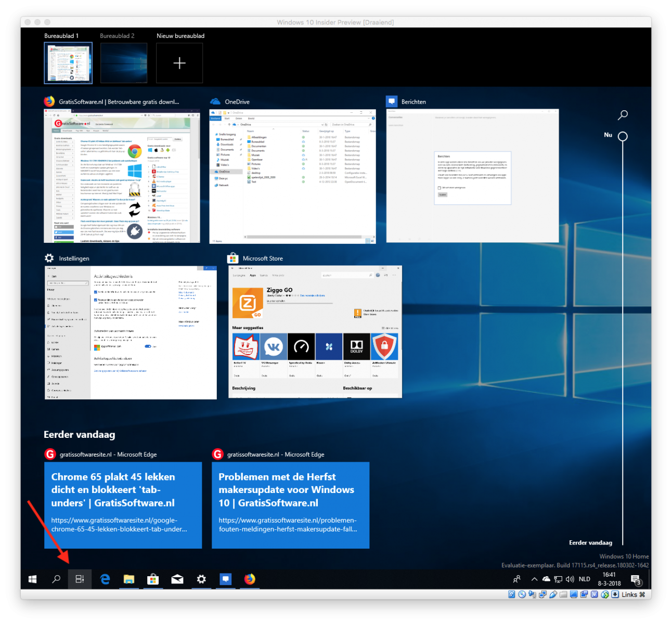This screenshot has width=672, height=624.
Task: Click the taskbar clock showing 16:41
Action: [x=609, y=579]
